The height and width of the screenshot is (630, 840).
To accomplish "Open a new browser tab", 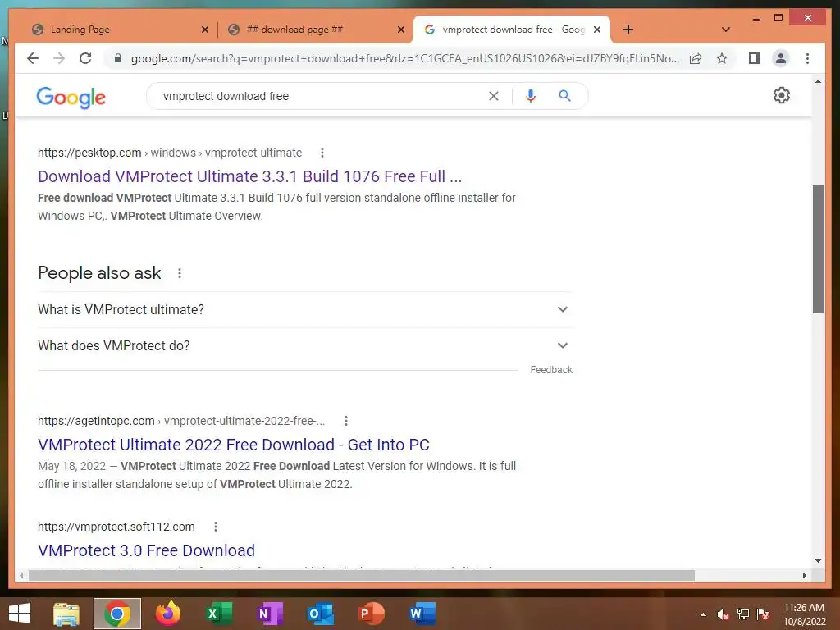I will [x=628, y=30].
